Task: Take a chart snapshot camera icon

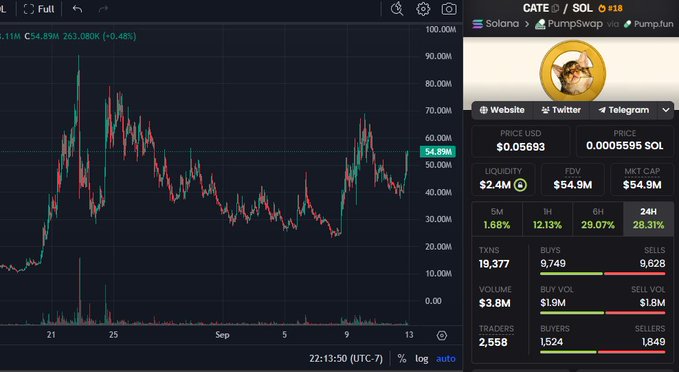Action: tap(449, 9)
